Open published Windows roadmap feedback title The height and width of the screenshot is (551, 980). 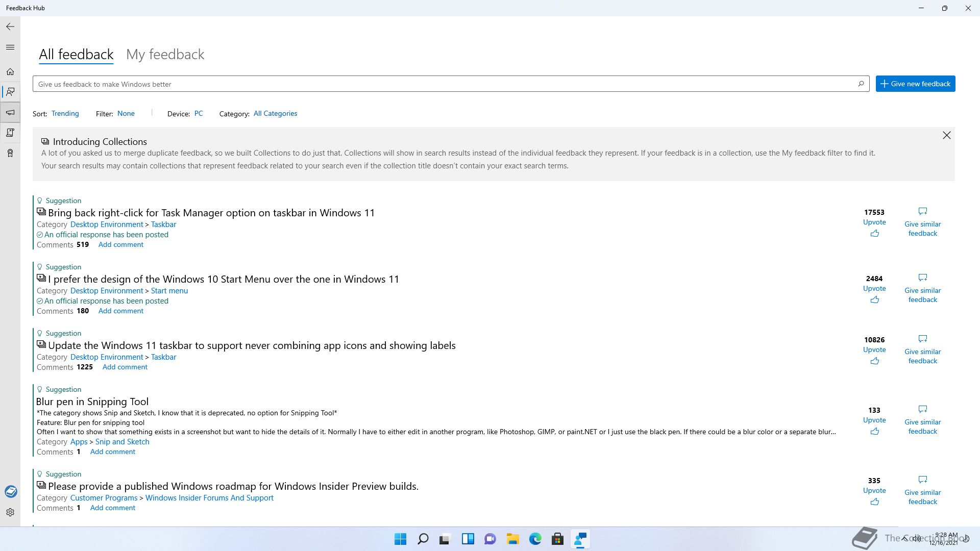coord(233,486)
